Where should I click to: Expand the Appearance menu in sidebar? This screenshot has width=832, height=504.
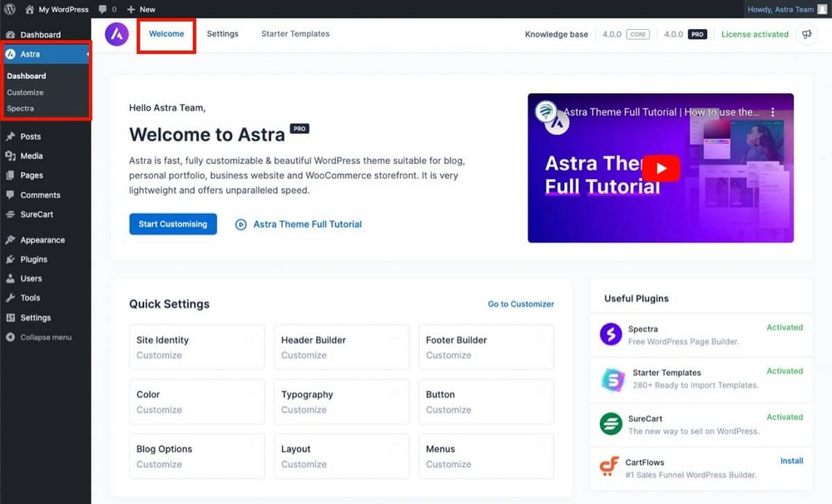pyautogui.click(x=42, y=240)
